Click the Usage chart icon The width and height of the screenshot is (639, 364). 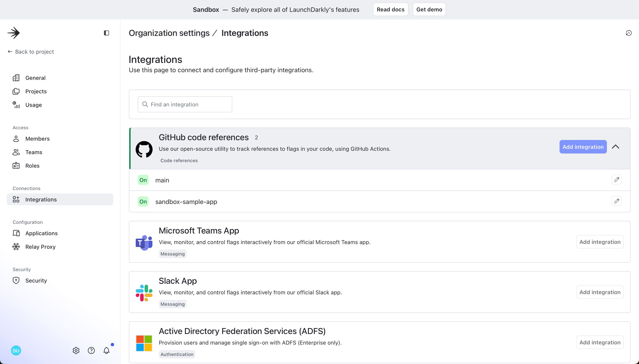16,105
